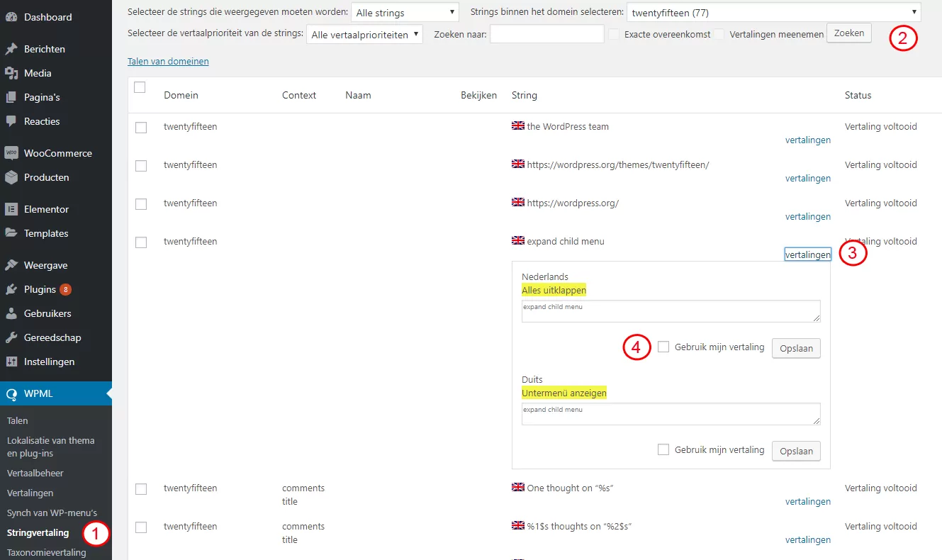
Task: Click the Duits translation text area
Action: [x=671, y=414]
